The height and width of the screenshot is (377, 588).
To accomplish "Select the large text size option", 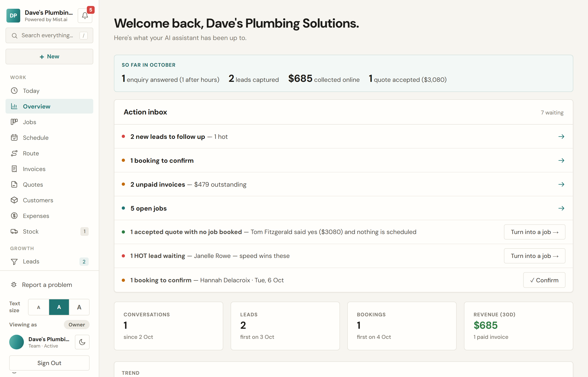I will tap(79, 307).
